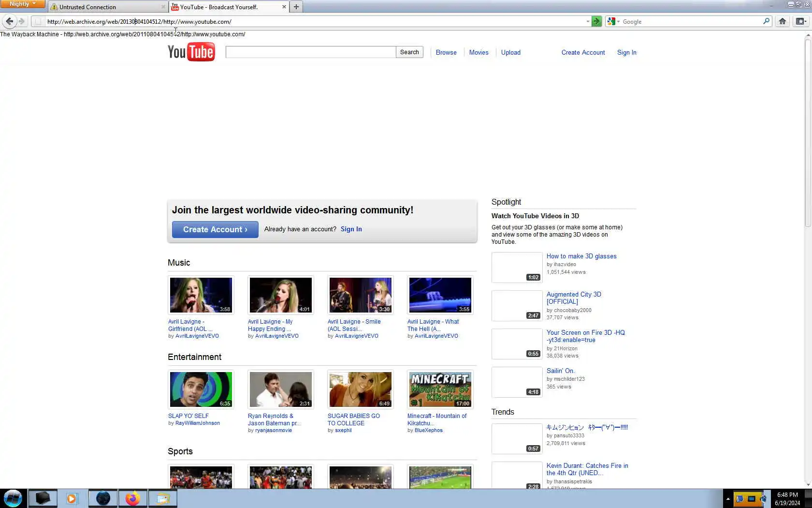
Task: Open the 0:57 Trends video thumbnail
Action: click(517, 439)
